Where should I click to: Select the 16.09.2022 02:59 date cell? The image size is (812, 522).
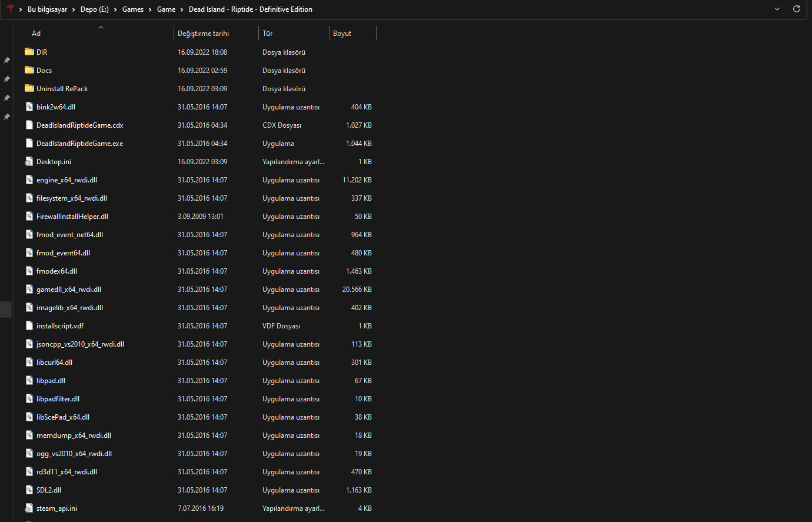coord(202,70)
